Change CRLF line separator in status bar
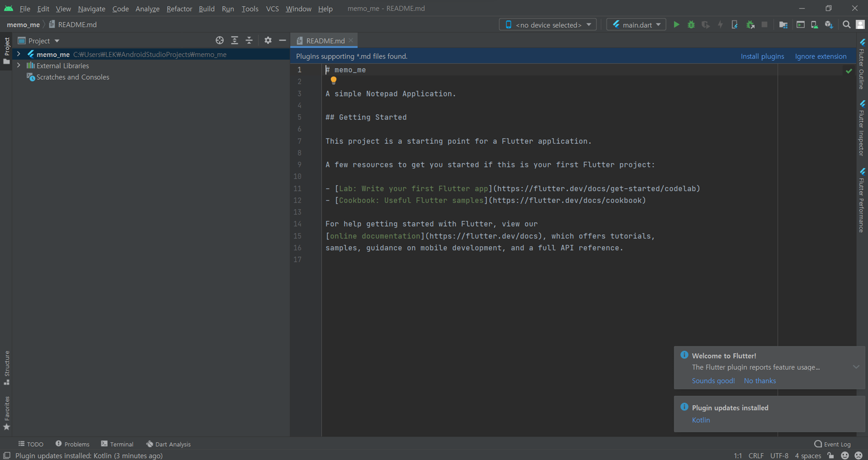This screenshot has width=868, height=460. 756,456
